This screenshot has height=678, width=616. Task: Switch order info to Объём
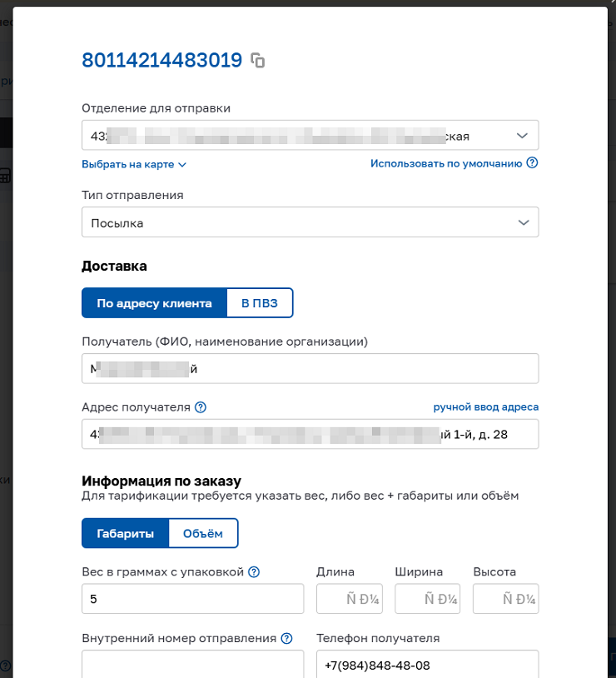point(203,534)
